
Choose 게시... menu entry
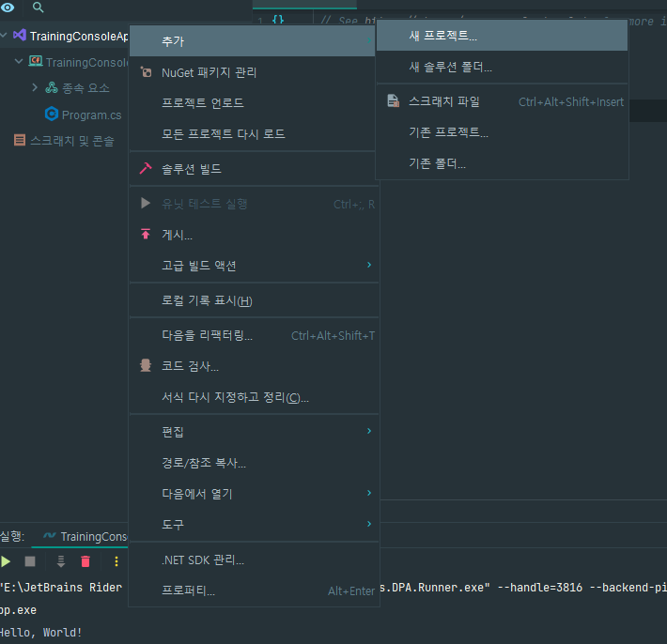point(253,235)
